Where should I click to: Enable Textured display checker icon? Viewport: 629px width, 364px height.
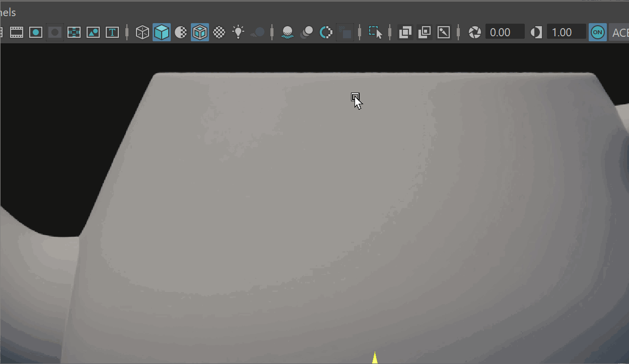(219, 32)
